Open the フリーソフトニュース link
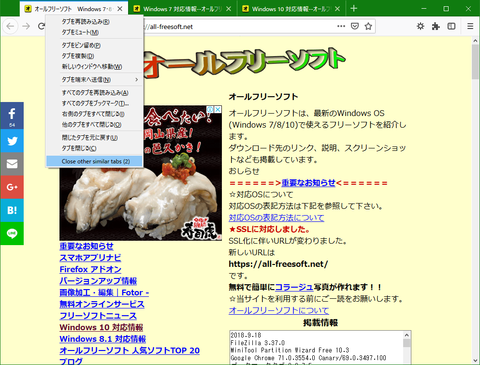Image resolution: width=480 pixels, height=365 pixels. (98, 316)
